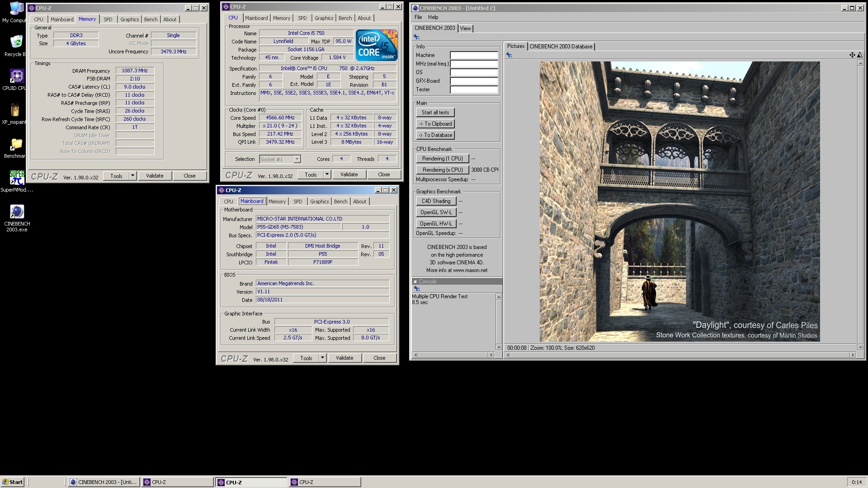The height and width of the screenshot is (488, 868).
Task: Click left panel horizontal scroll left arrow
Action: point(415,355)
